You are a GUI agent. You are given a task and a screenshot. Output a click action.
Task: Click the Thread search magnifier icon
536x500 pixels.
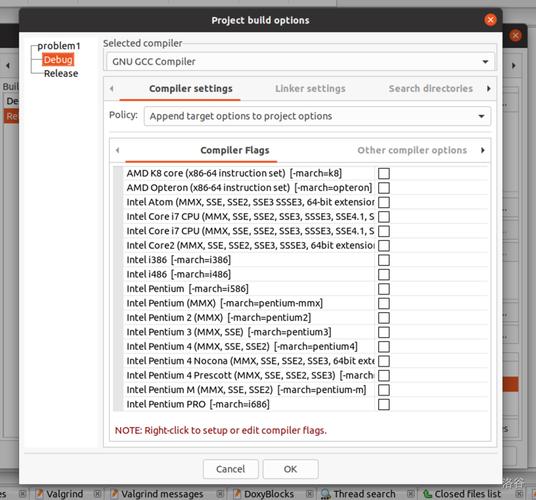click(325, 494)
